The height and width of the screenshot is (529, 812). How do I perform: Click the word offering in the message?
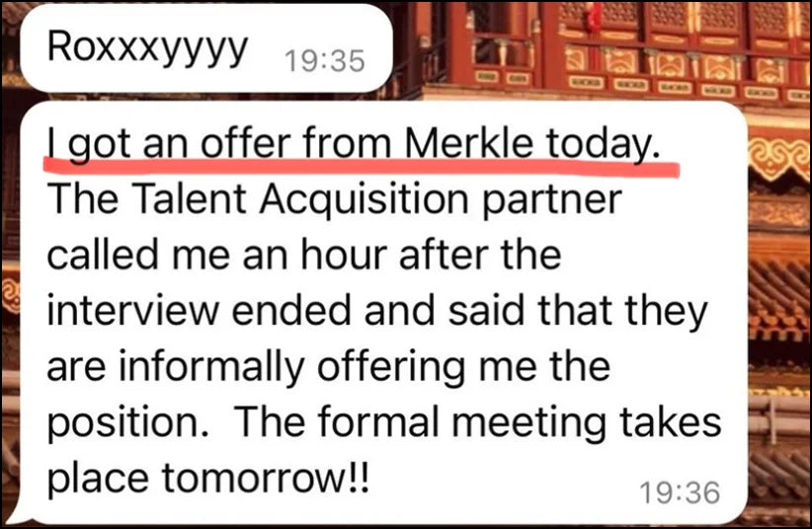click(x=391, y=368)
